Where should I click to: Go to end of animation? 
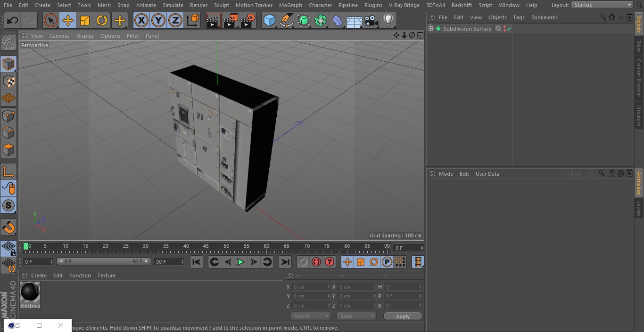coord(285,262)
